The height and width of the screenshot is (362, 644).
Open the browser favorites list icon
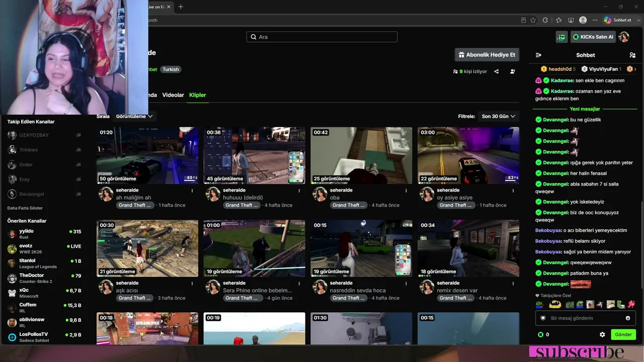[x=558, y=20]
